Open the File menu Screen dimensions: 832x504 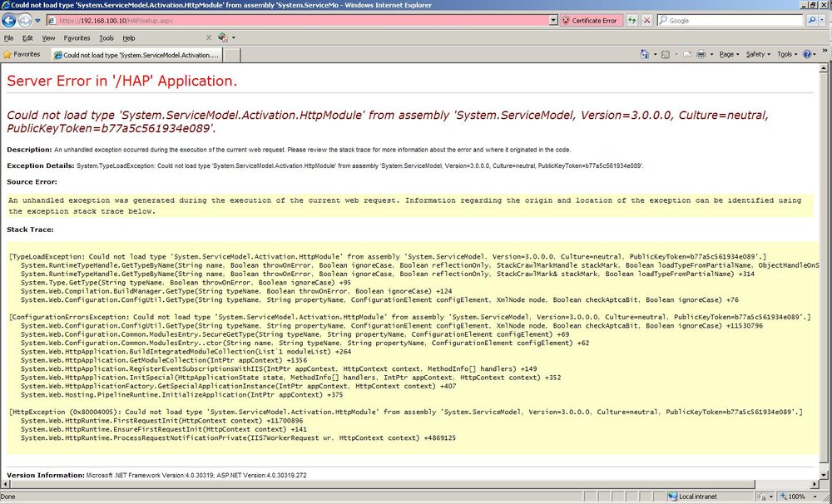[x=8, y=38]
